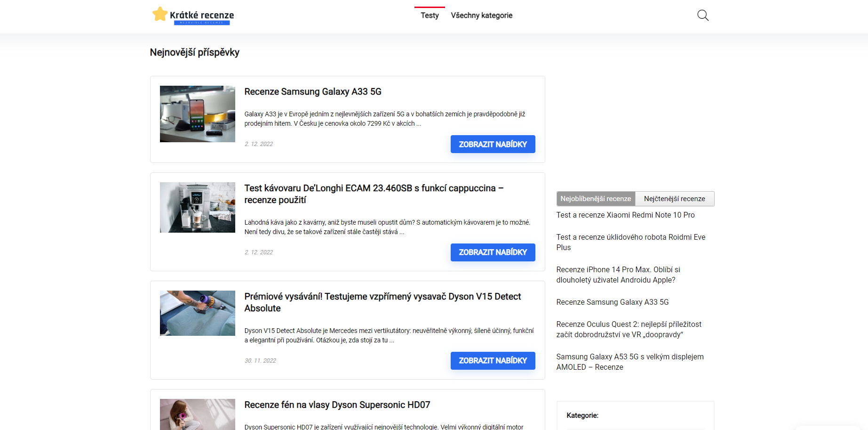Switch to Nejčtenější recenze tab
868x430 pixels.
(x=675, y=199)
